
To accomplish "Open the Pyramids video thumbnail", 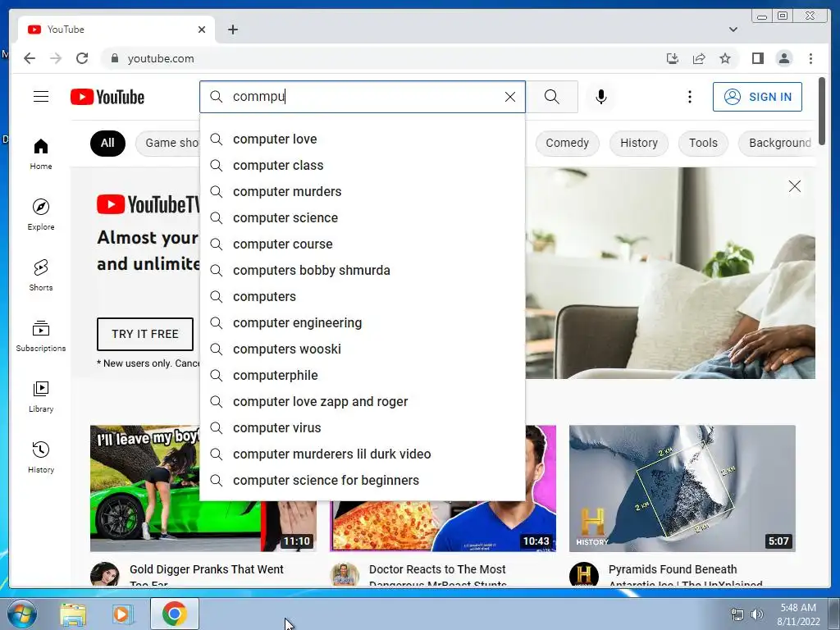I will (x=682, y=488).
